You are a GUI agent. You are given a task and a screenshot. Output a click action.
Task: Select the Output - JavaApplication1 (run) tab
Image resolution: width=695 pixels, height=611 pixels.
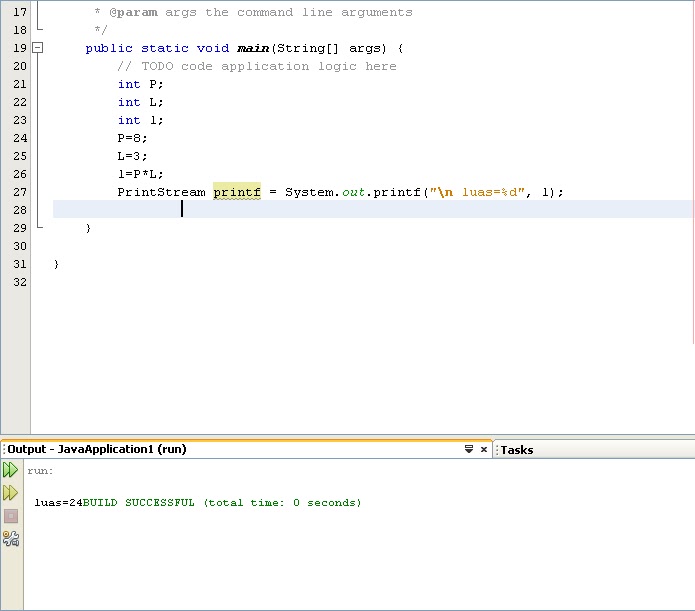point(97,449)
